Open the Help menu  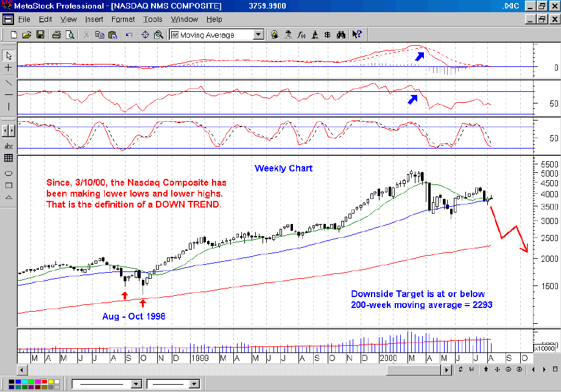[x=214, y=19]
